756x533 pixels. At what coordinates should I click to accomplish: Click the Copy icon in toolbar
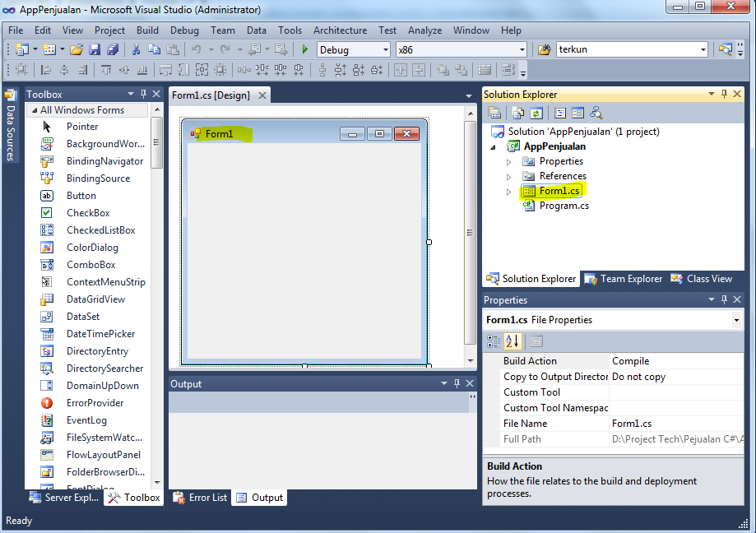(155, 49)
